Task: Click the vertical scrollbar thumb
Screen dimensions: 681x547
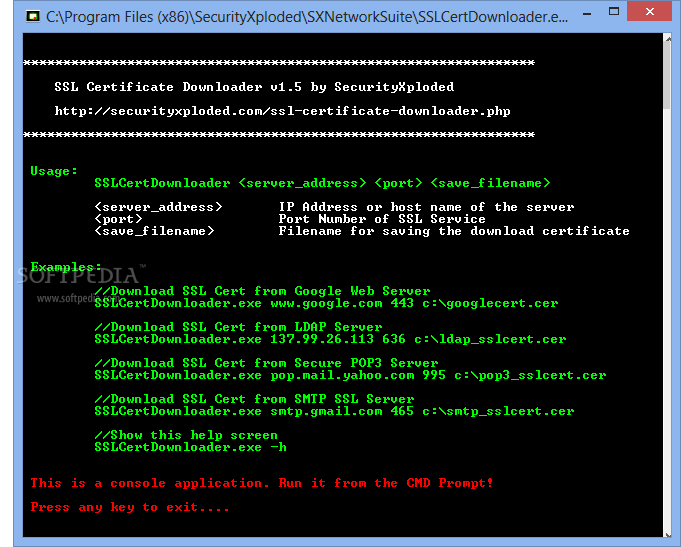Action: click(x=668, y=77)
